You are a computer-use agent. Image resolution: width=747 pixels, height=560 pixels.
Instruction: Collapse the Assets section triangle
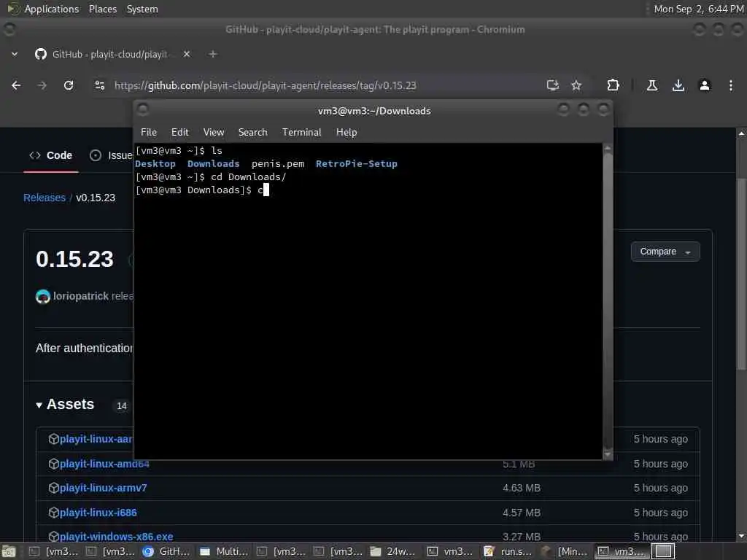pyautogui.click(x=39, y=405)
